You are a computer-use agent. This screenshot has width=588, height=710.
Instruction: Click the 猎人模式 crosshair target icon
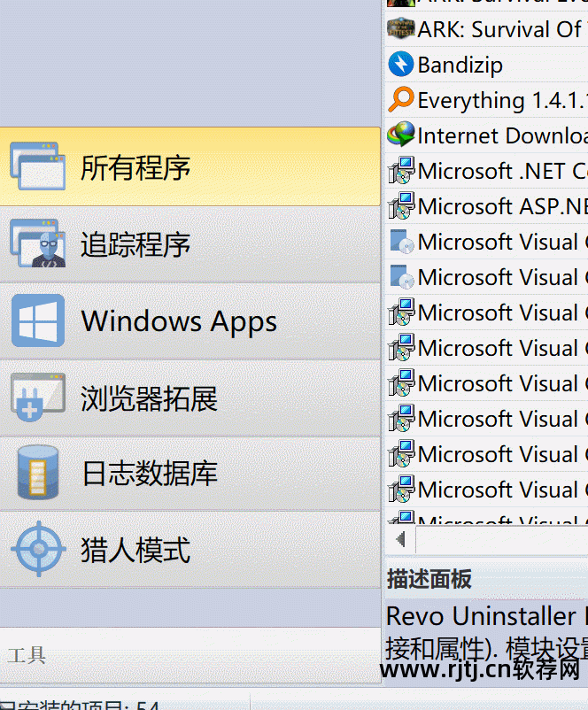pos(38,549)
